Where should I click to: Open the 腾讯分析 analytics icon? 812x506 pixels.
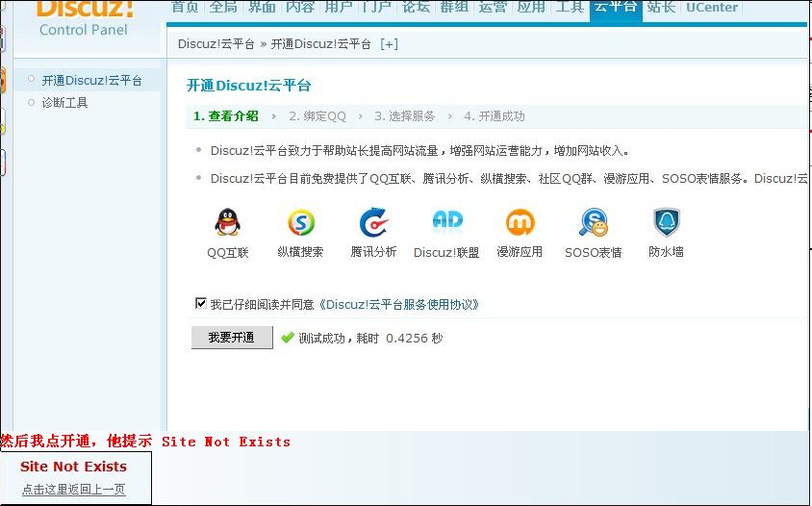click(x=373, y=222)
